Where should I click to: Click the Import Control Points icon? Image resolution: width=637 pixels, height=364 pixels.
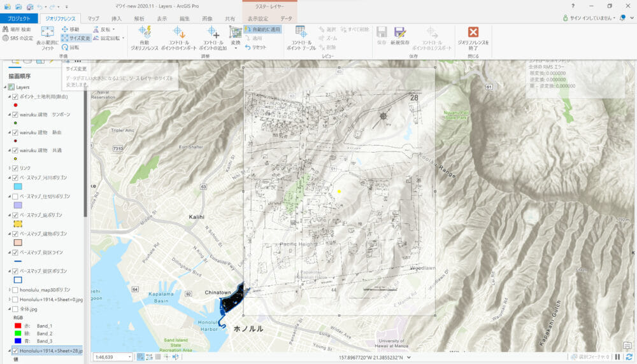click(x=179, y=32)
